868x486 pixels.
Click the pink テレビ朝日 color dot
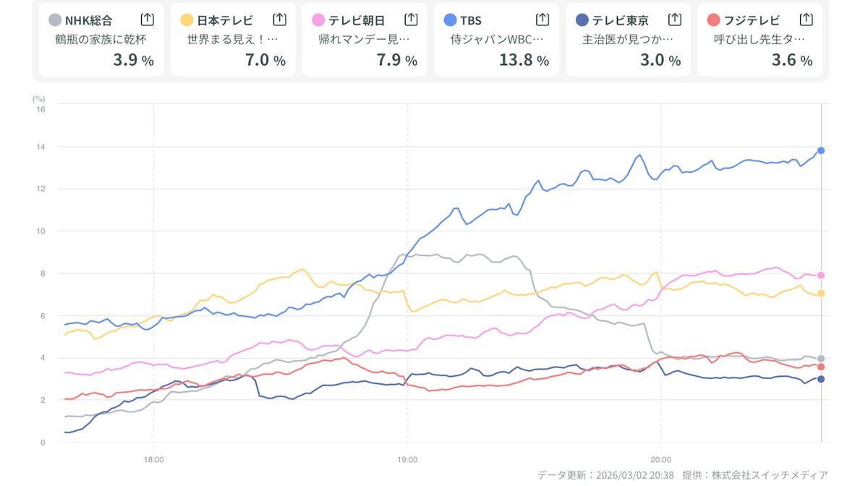pyautogui.click(x=318, y=20)
